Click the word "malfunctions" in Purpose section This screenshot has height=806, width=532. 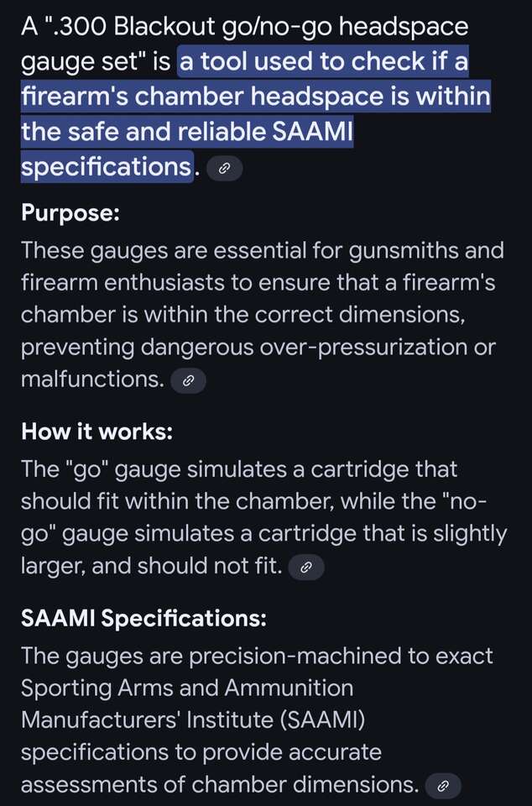click(91, 379)
